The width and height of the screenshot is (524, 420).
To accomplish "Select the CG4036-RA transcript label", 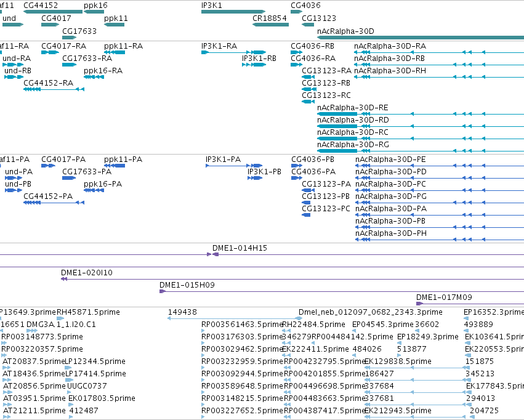I will [313, 58].
